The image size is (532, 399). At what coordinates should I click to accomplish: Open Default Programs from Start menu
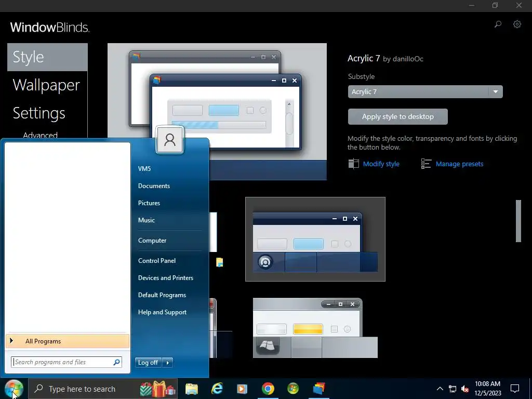click(x=162, y=295)
